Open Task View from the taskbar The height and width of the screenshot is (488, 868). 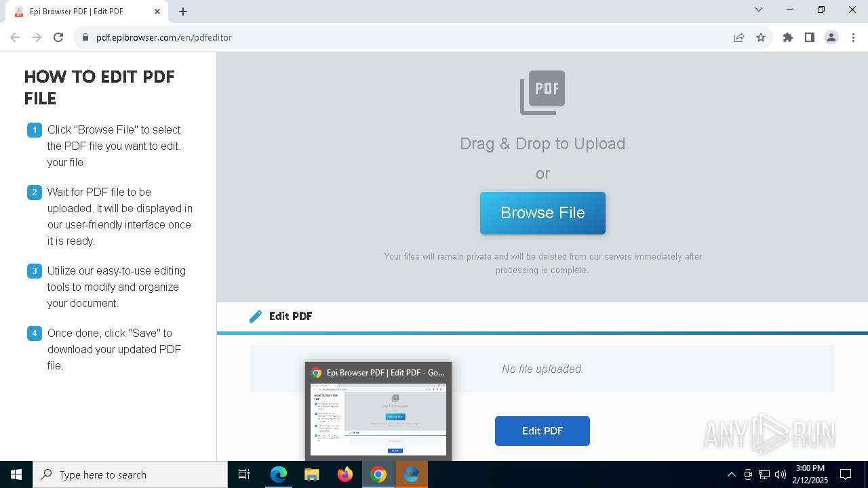point(244,474)
